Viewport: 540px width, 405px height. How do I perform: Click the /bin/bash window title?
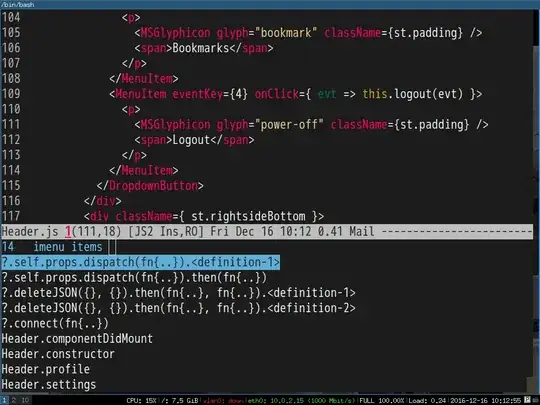coord(18,4)
